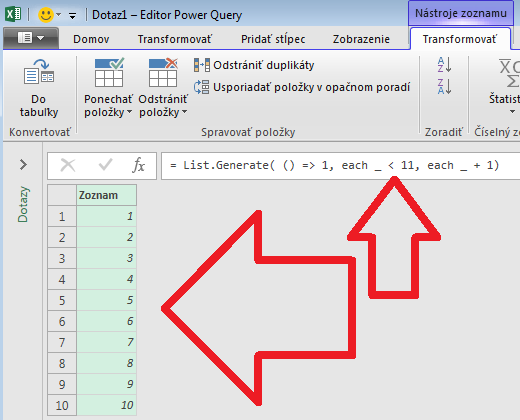Viewport: 520px width, 420px height.
Task: Click the Do tabuľky convert icon
Action: [x=39, y=72]
